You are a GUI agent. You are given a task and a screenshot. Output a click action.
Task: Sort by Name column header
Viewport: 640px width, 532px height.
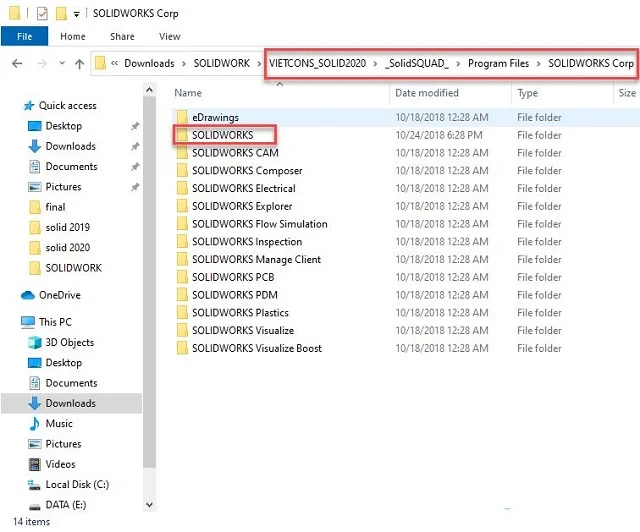click(x=188, y=93)
